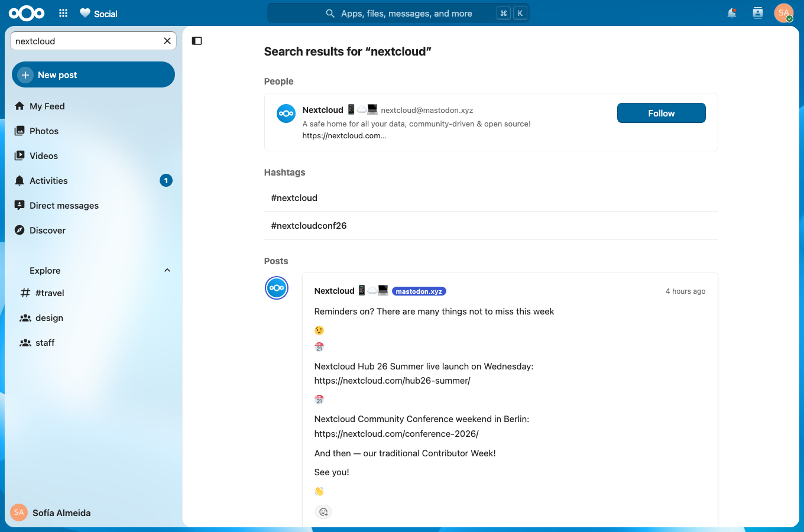804x532 pixels.
Task: Click the group icon beside design
Action: click(25, 318)
